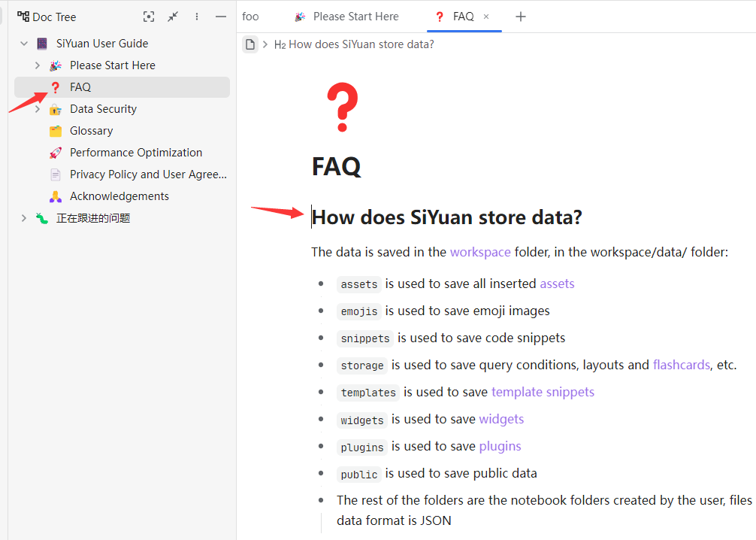Collapse SiYuan User Guide notebook
Image resolution: width=756 pixels, height=540 pixels.
tap(23, 44)
